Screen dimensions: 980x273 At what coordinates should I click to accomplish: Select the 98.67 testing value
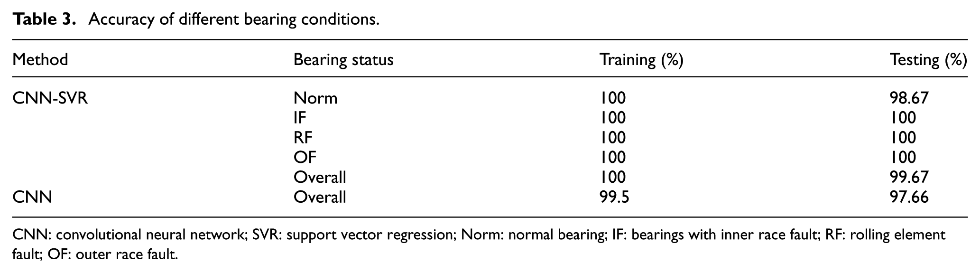[909, 98]
